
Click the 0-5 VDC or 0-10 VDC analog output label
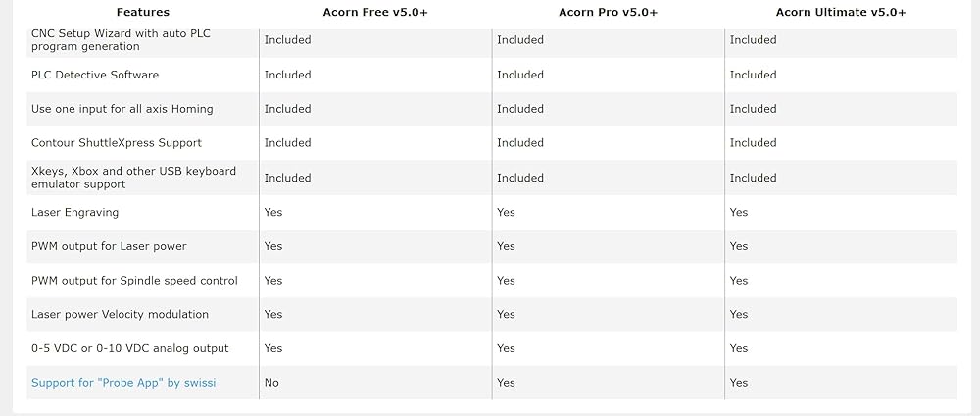pyautogui.click(x=129, y=348)
